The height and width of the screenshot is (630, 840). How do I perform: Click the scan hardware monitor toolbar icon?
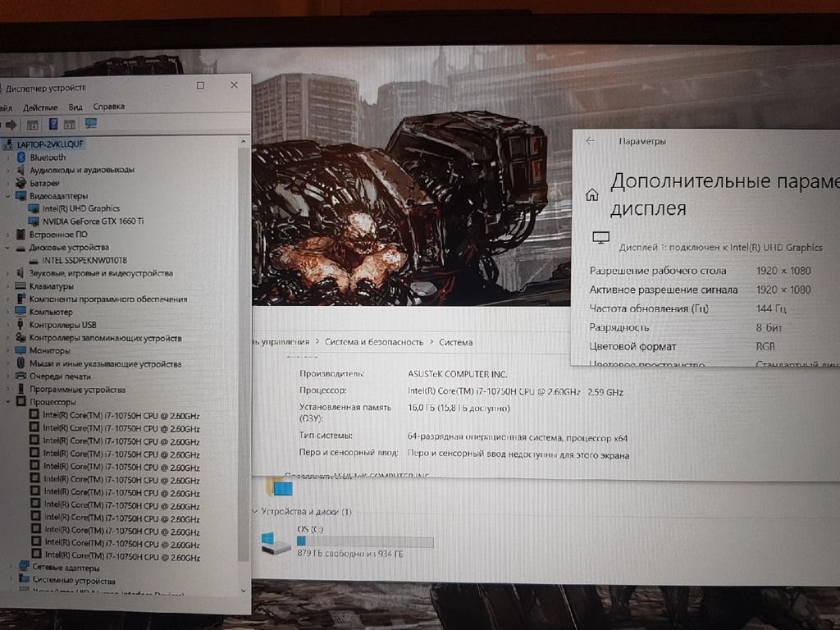[x=90, y=124]
